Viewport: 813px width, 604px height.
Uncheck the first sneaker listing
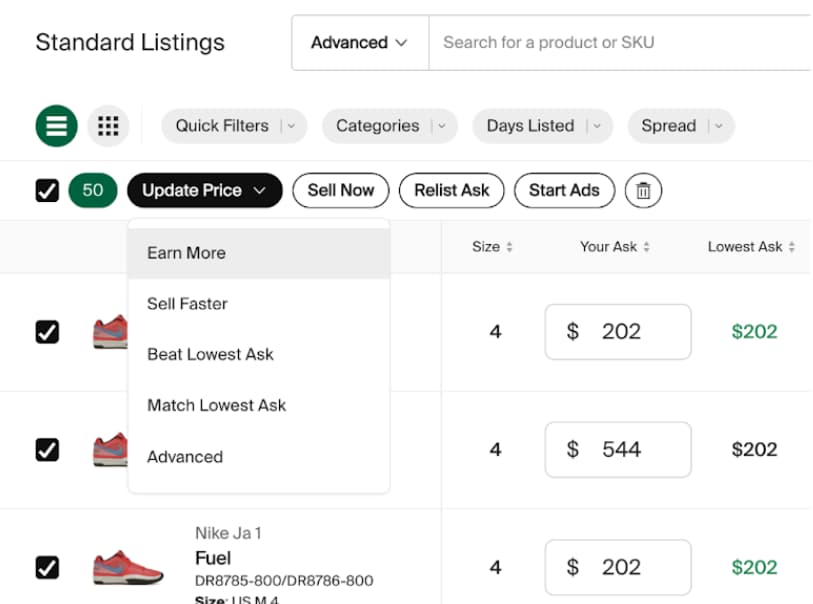click(x=47, y=332)
